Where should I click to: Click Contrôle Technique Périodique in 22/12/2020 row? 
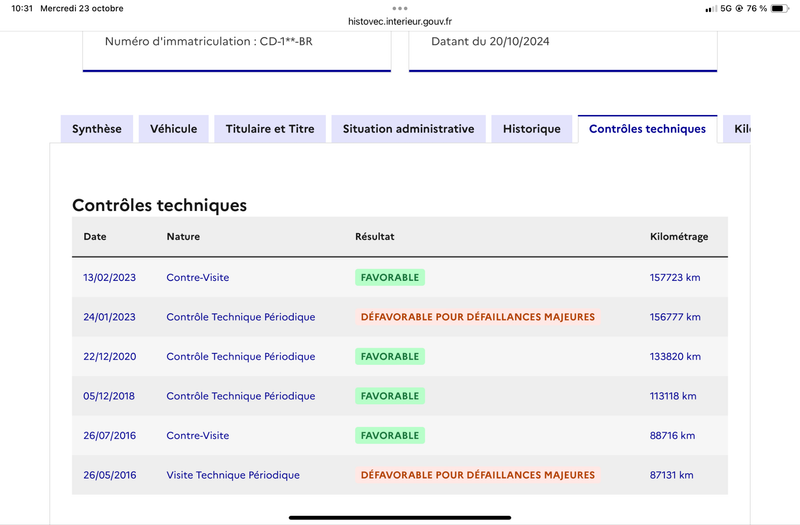(241, 356)
